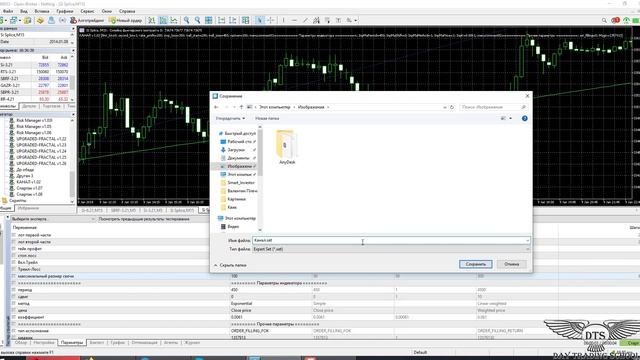Click the Отмена button
The height and width of the screenshot is (360, 640).
[x=511, y=264]
